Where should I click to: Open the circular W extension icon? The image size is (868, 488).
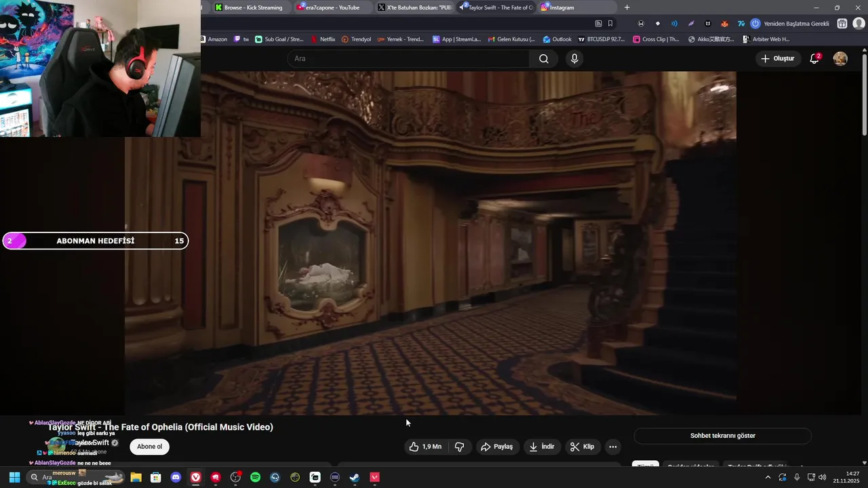(641, 23)
